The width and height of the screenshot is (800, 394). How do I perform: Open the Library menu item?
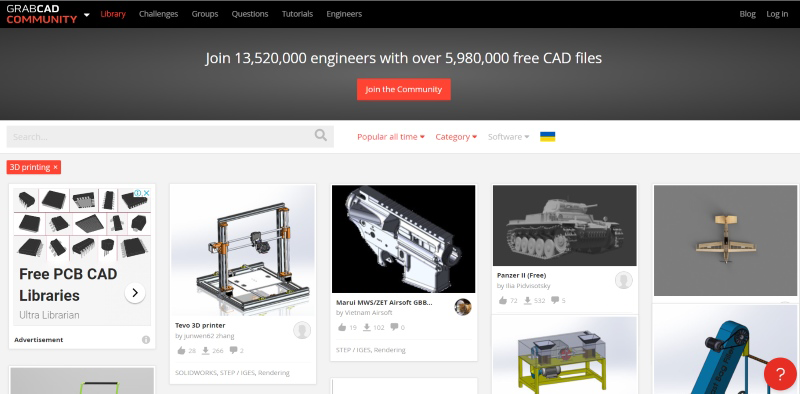tap(113, 14)
